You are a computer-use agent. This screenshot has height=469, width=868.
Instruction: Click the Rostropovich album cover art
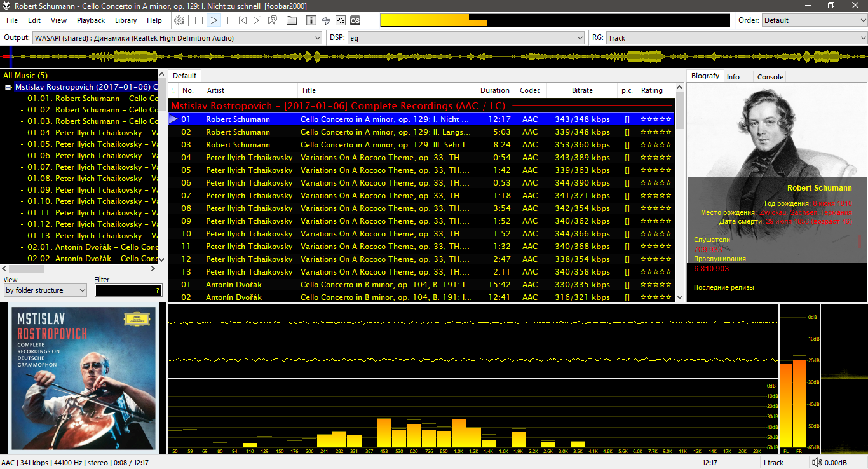[x=83, y=378]
